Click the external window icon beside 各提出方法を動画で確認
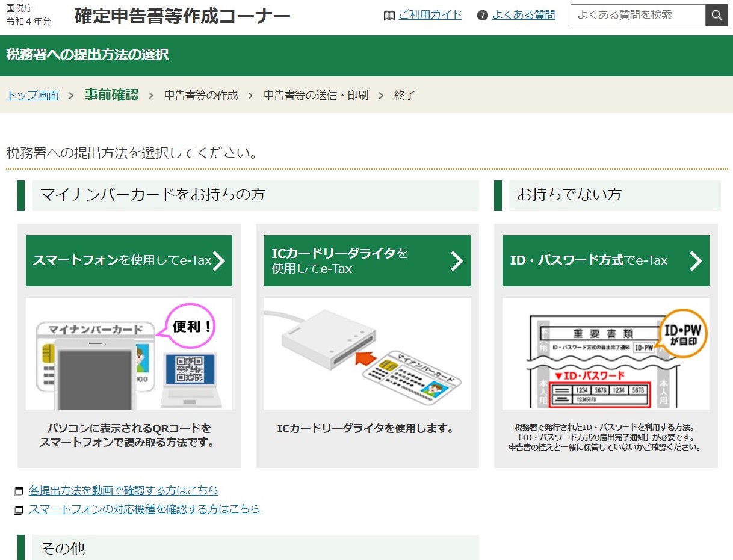 pos(19,491)
